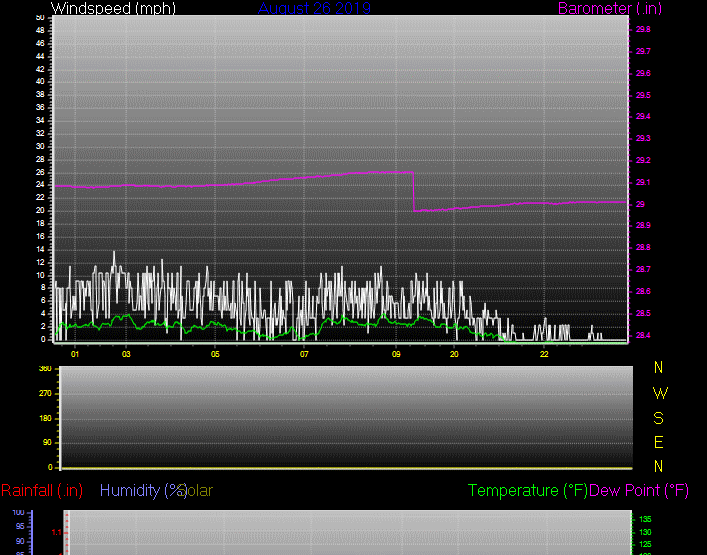Screen dimensions: 707x555
Task: Click the Dew Point (°F) legend label
Action: point(639,491)
